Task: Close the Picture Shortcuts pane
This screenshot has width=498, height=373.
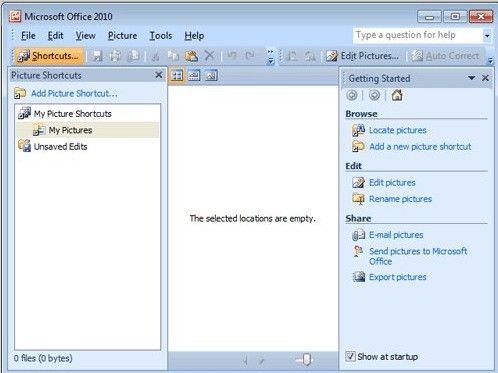Action: click(x=159, y=75)
